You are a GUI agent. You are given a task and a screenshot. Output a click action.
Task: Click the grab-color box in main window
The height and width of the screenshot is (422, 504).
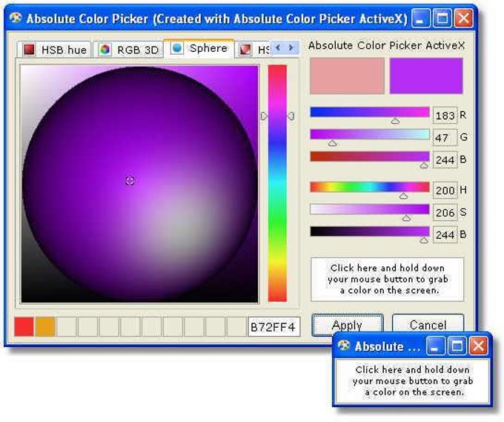[x=388, y=279]
